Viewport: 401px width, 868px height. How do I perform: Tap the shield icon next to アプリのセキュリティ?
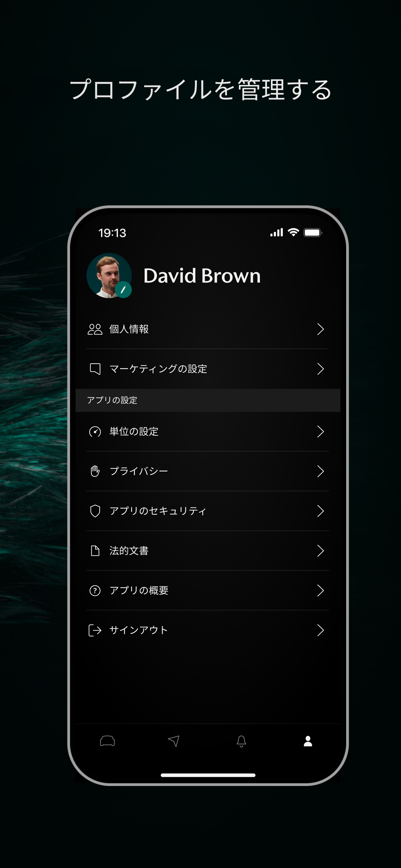click(95, 511)
